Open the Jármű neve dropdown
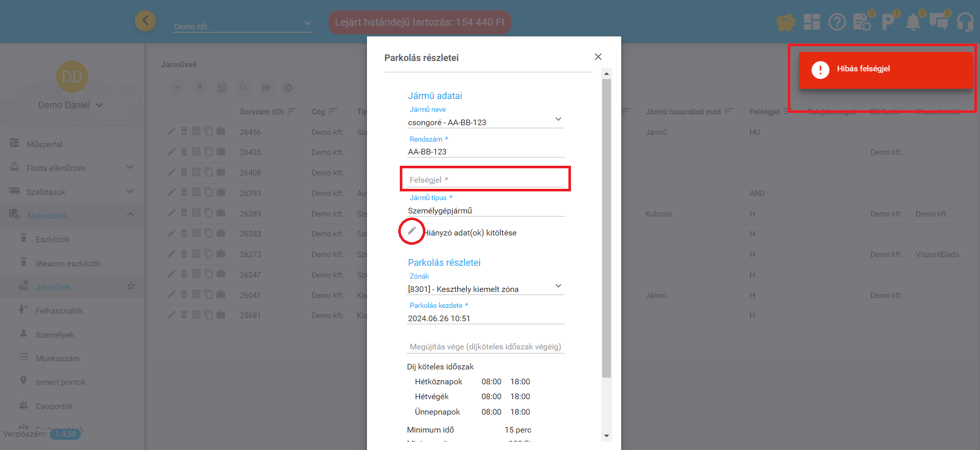This screenshot has height=450, width=980. (558, 119)
